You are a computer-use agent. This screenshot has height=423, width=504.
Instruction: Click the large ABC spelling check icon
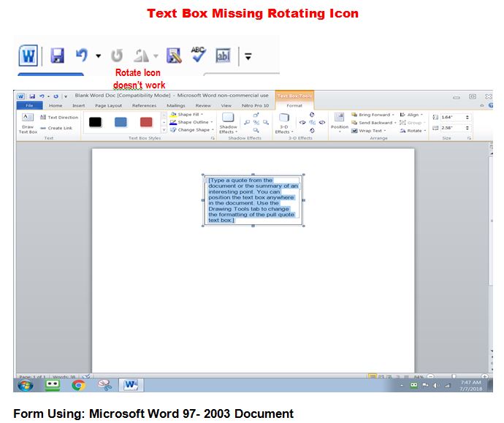tap(199, 55)
